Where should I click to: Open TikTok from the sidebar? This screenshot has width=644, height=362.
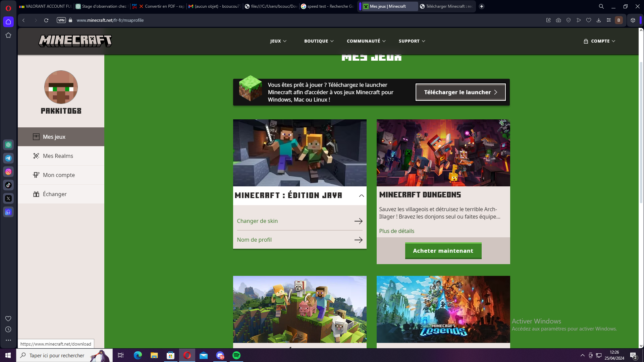click(x=8, y=185)
